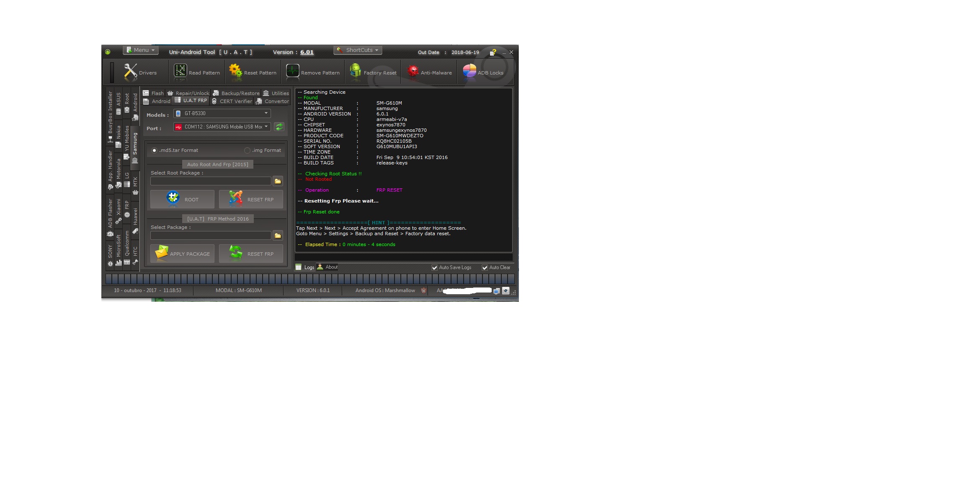Screen dimensions: 980x498
Task: Open the Anti-Malware tool
Action: pos(430,72)
